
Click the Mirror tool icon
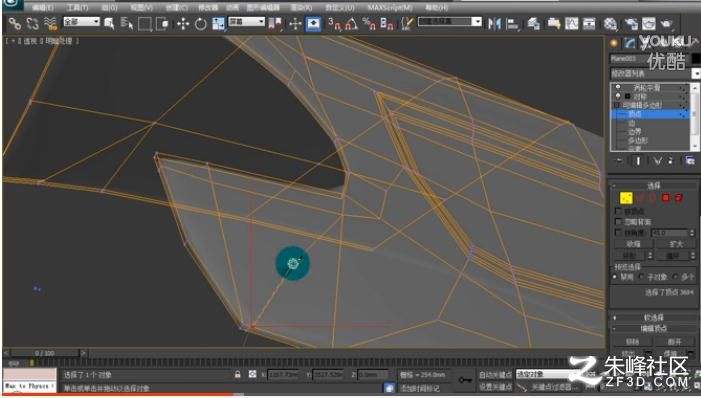[x=494, y=24]
